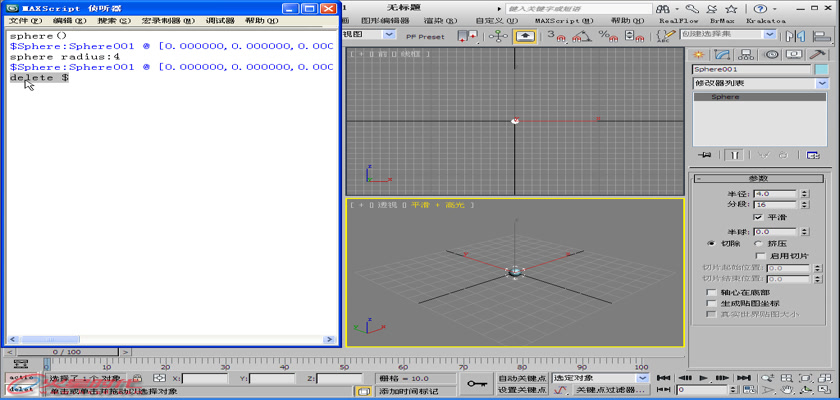
Task: Open the Utilities hammer panel tab
Action: pyautogui.click(x=819, y=55)
